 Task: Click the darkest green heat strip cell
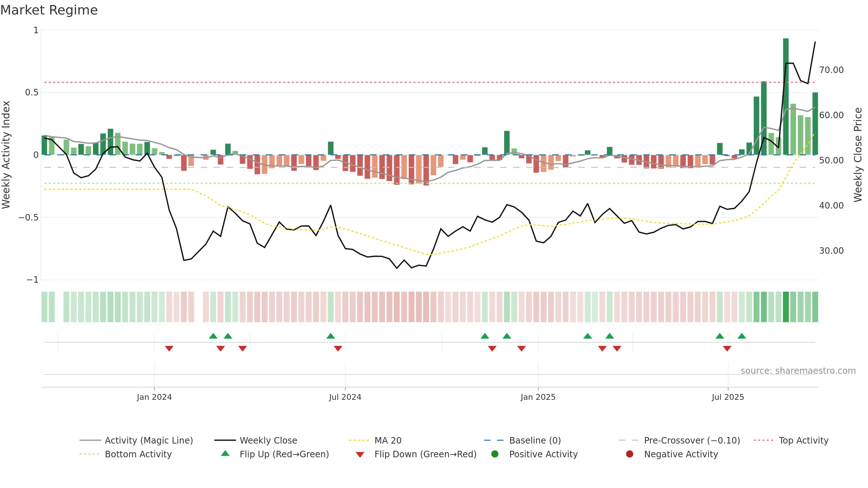[786, 307]
